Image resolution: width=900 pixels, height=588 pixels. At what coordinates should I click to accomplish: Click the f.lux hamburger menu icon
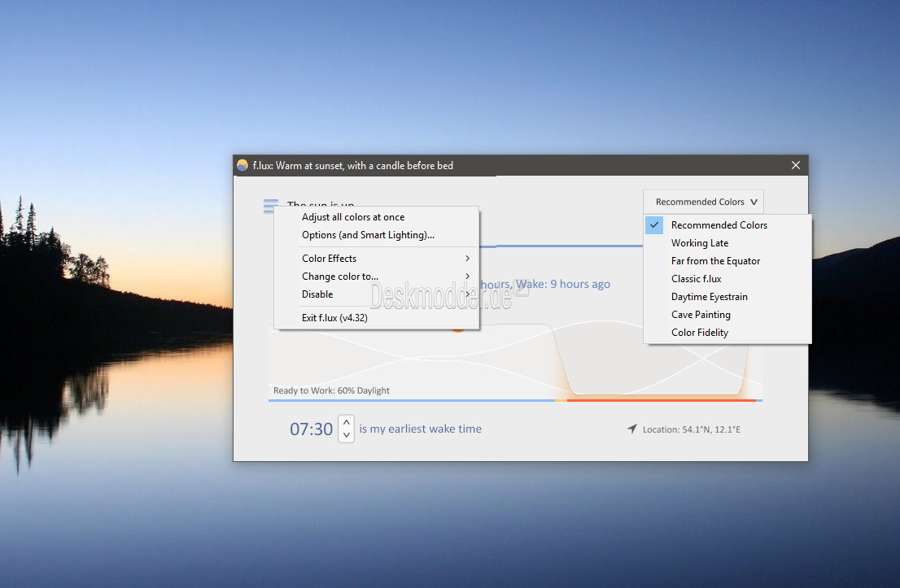(x=270, y=206)
